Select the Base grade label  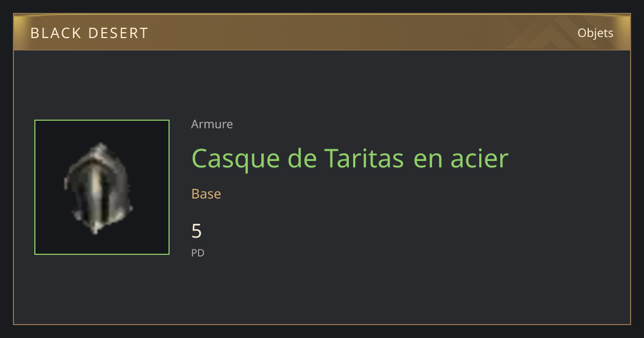point(206,194)
